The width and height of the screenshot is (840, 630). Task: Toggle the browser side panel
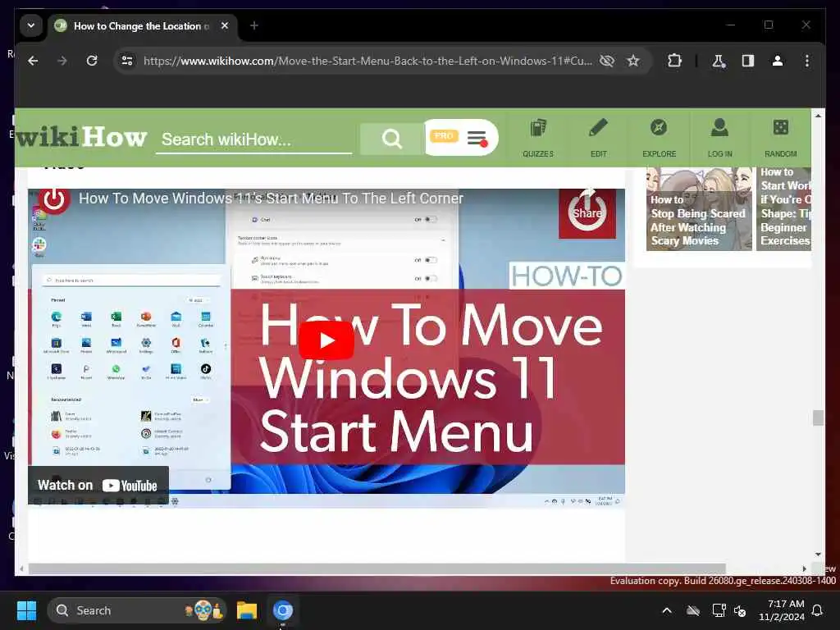tap(748, 61)
